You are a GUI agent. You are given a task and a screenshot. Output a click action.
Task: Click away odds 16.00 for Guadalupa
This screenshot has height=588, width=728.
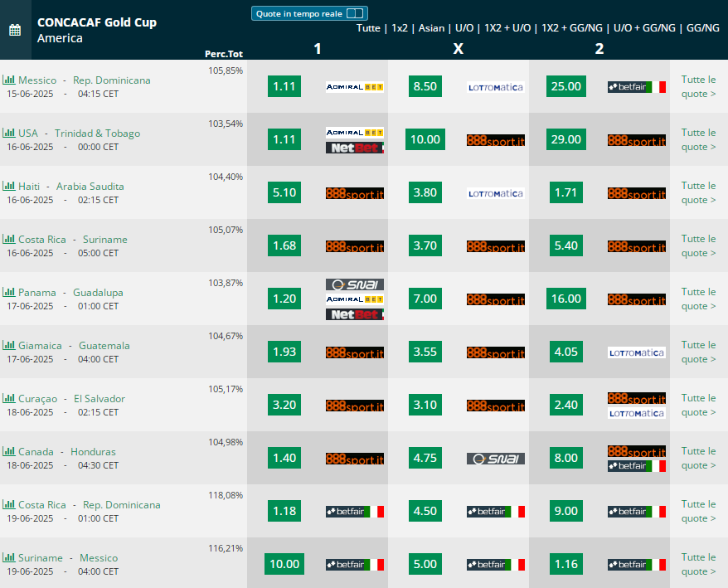[566, 299]
